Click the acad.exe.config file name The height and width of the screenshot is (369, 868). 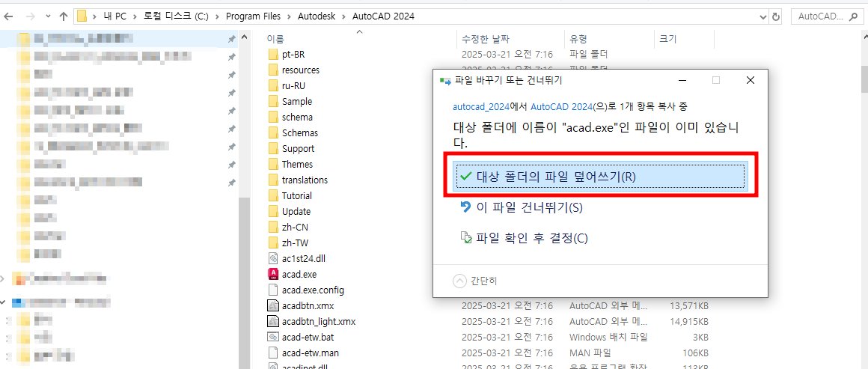[x=314, y=289]
